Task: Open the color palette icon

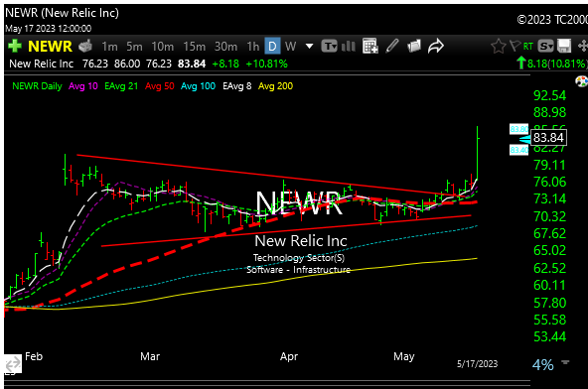Action: point(581,81)
